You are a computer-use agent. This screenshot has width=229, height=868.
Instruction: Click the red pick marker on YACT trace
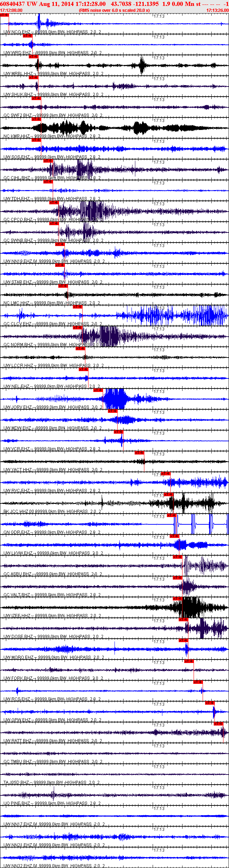coord(139,453)
